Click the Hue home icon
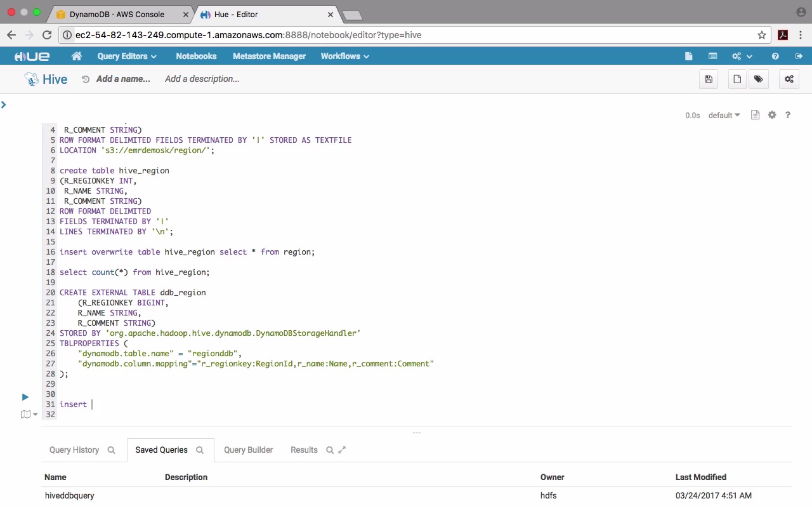 77,57
